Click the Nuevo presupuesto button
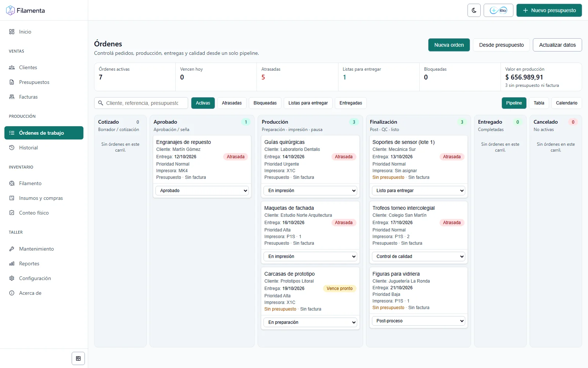 (549, 10)
